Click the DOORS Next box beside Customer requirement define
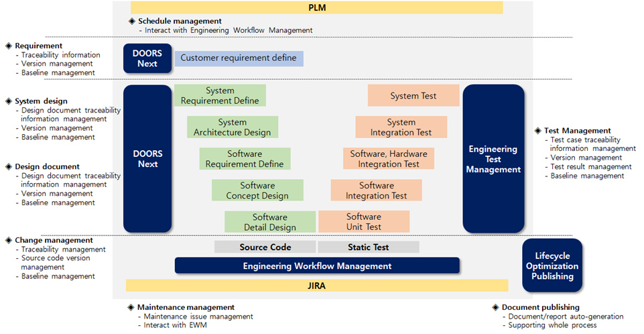The width and height of the screenshot is (644, 334). (x=147, y=58)
